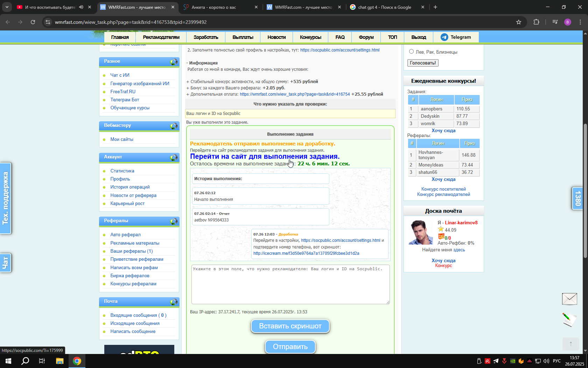Image resolution: width=588 pixels, height=368 pixels.
Task: Mute the YouTube tab via speaker icon
Action: [81, 7]
